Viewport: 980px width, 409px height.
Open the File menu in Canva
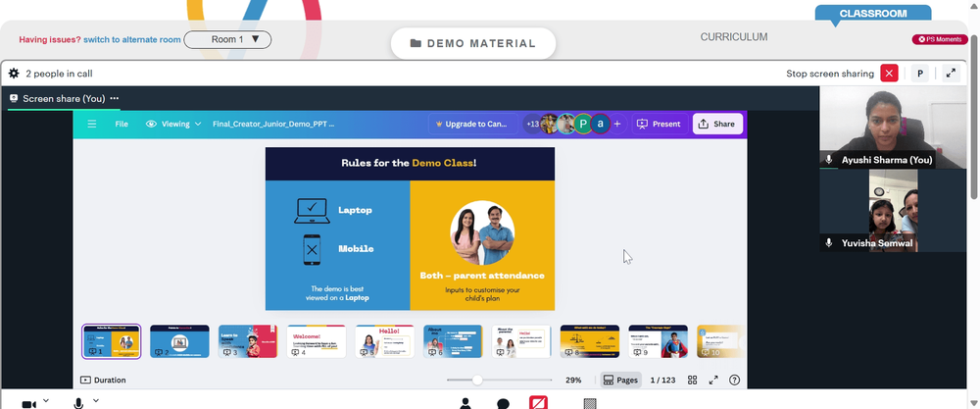click(122, 124)
